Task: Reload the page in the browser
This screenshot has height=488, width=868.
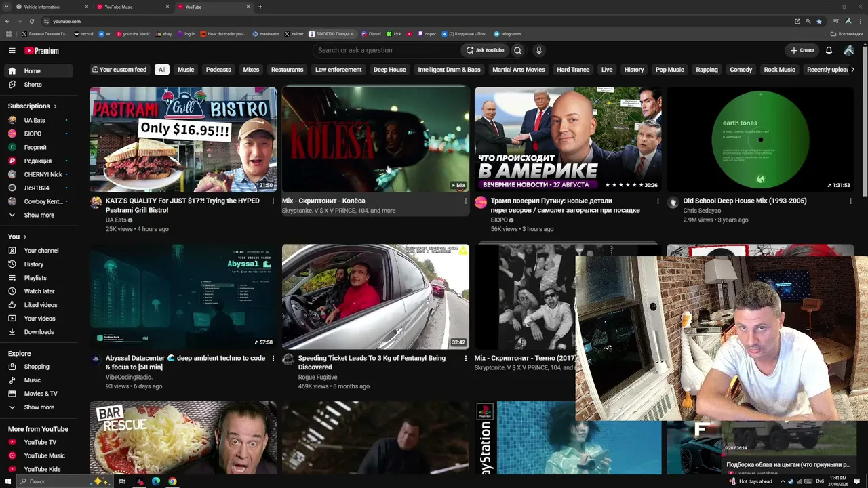Action: [31, 21]
